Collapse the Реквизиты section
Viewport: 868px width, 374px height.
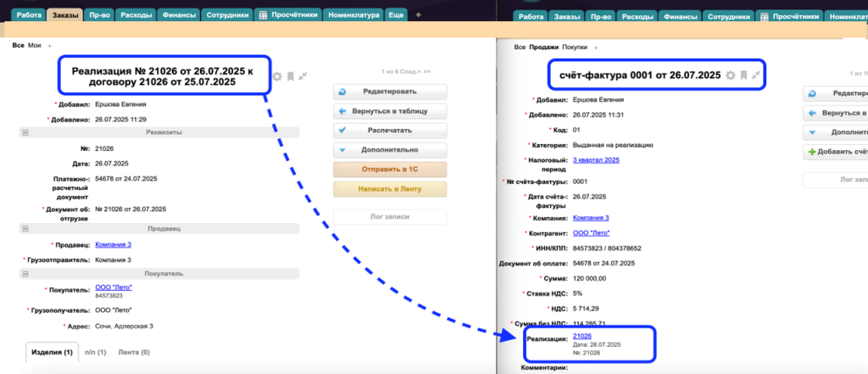pyautogui.click(x=25, y=132)
